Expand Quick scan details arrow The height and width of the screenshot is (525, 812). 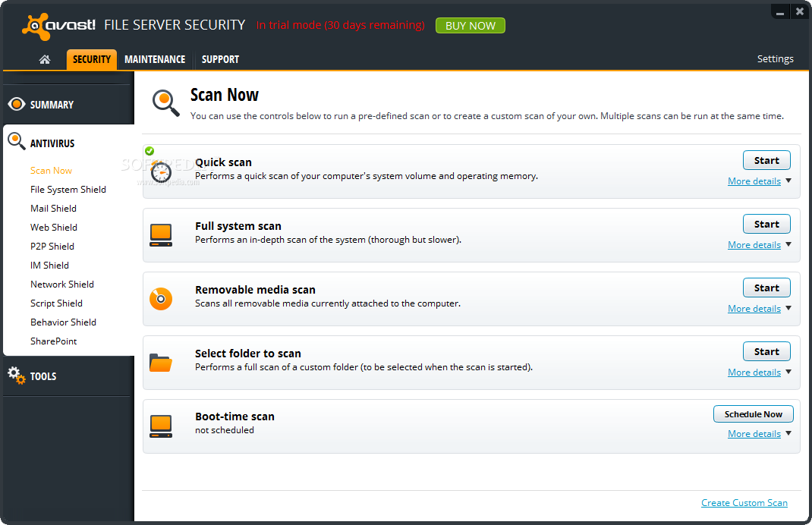click(788, 181)
